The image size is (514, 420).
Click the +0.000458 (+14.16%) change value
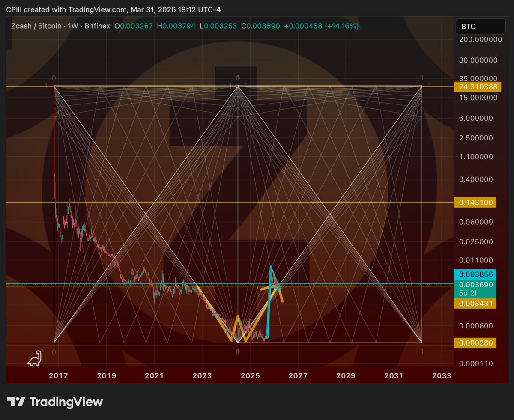click(321, 26)
